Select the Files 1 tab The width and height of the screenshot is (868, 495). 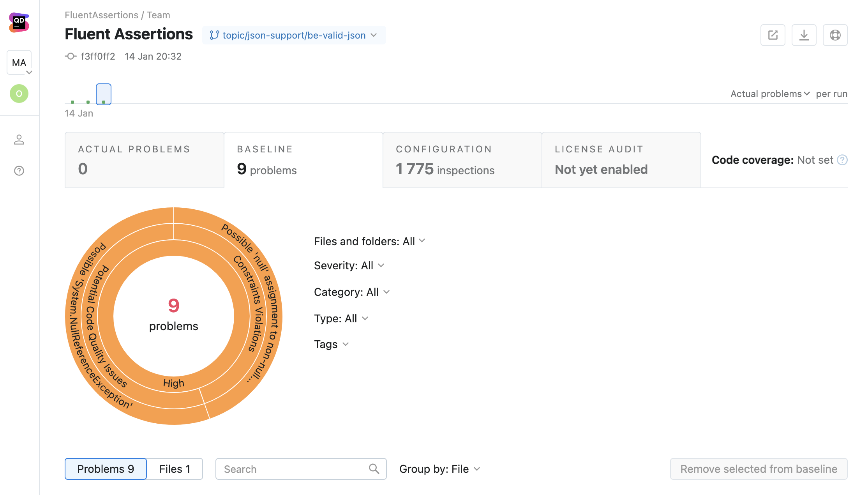[x=175, y=469]
